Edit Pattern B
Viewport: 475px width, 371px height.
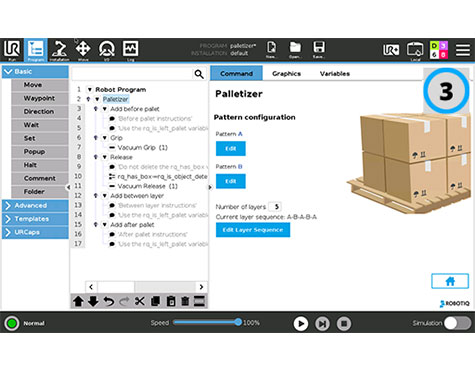point(231,181)
